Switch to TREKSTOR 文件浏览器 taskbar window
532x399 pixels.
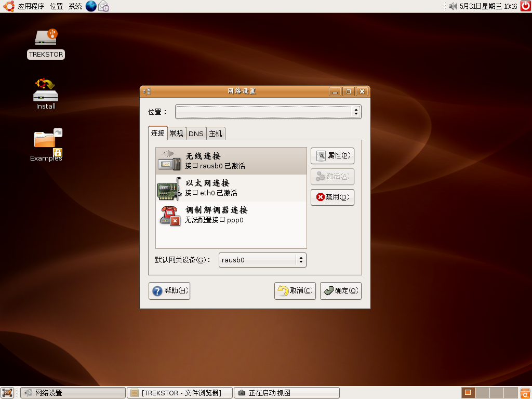[180, 393]
